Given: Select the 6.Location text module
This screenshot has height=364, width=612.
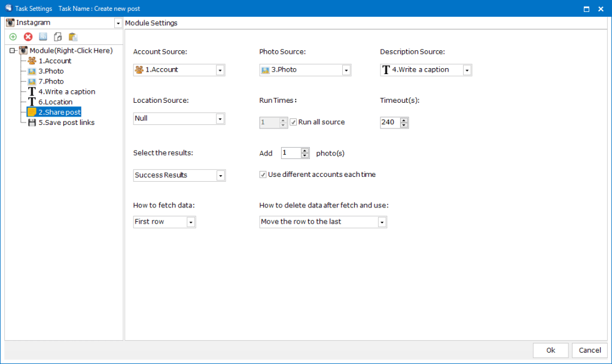Looking at the screenshot, I should coord(55,102).
